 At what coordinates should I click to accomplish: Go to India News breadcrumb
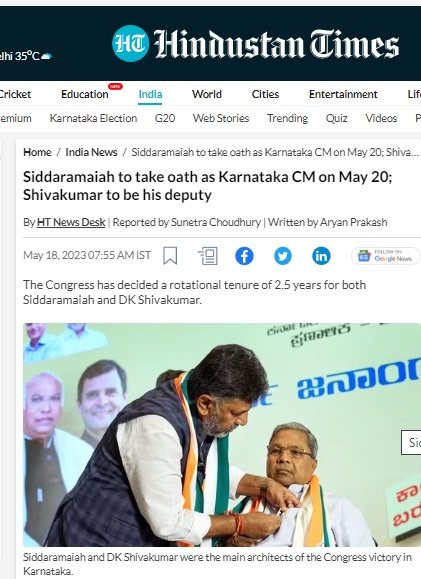tap(91, 152)
